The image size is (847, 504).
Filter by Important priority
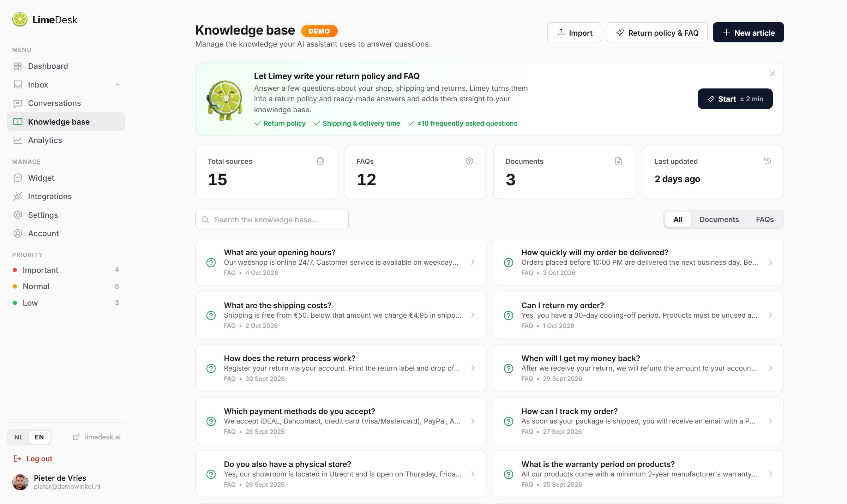(x=66, y=270)
